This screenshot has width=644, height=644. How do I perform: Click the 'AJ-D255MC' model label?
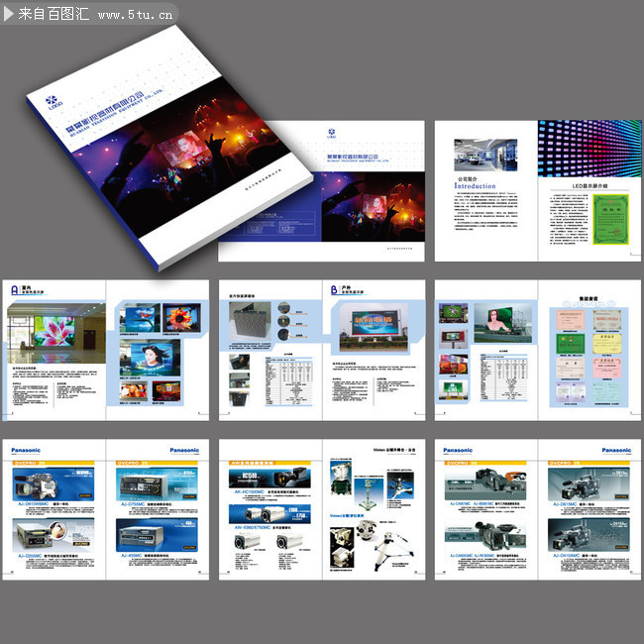point(30,555)
